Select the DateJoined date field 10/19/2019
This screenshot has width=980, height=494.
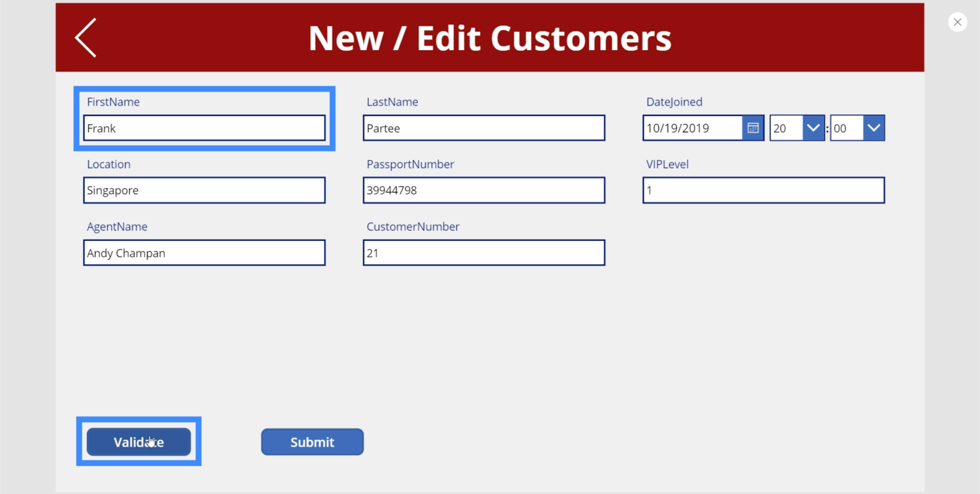pos(692,128)
